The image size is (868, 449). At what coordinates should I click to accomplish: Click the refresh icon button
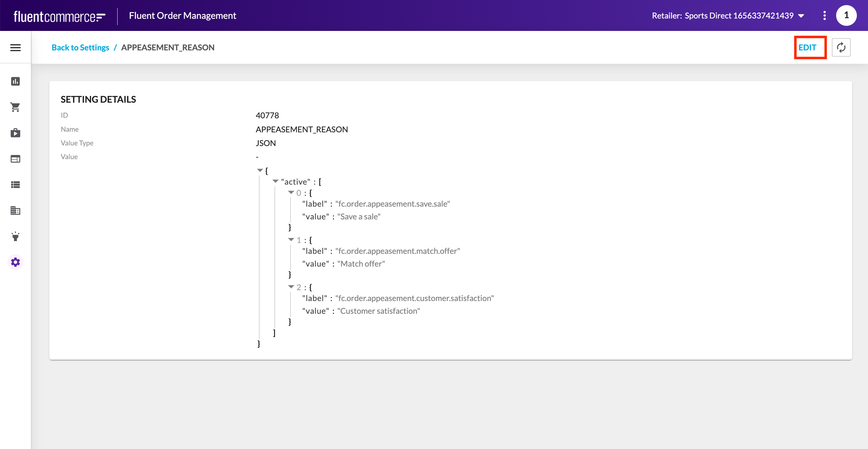click(x=841, y=48)
